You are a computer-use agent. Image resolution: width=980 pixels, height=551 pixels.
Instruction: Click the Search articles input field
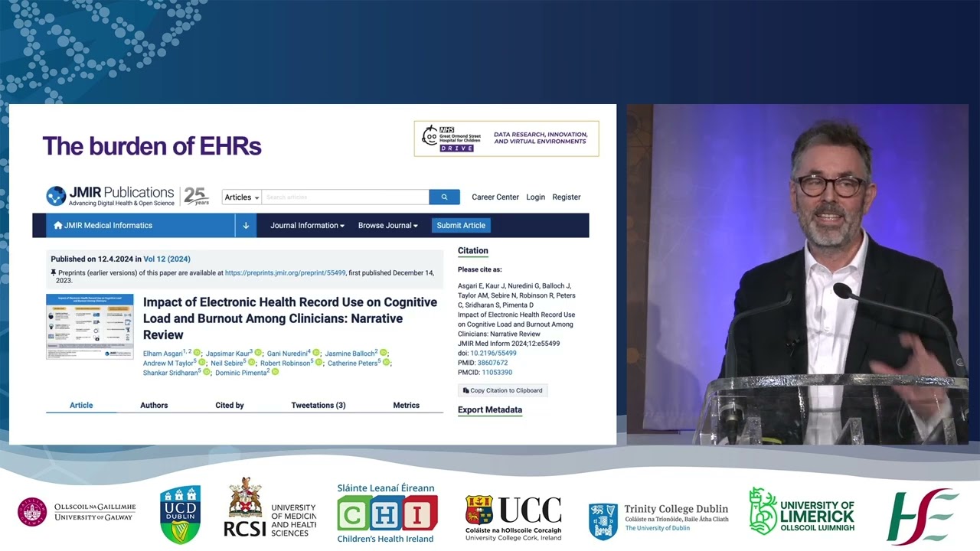(x=345, y=197)
